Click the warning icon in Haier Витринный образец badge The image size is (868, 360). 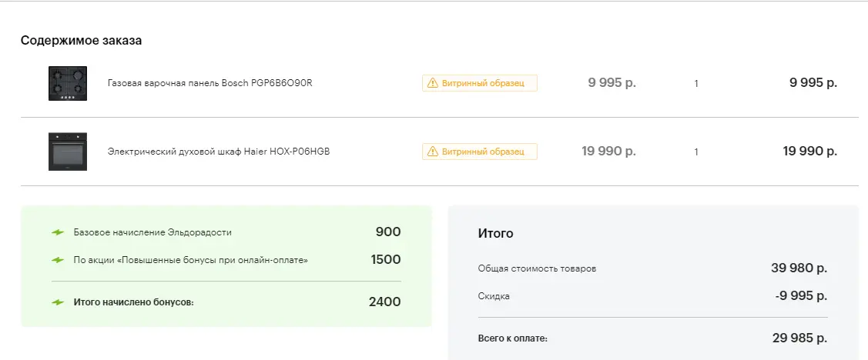pos(432,152)
